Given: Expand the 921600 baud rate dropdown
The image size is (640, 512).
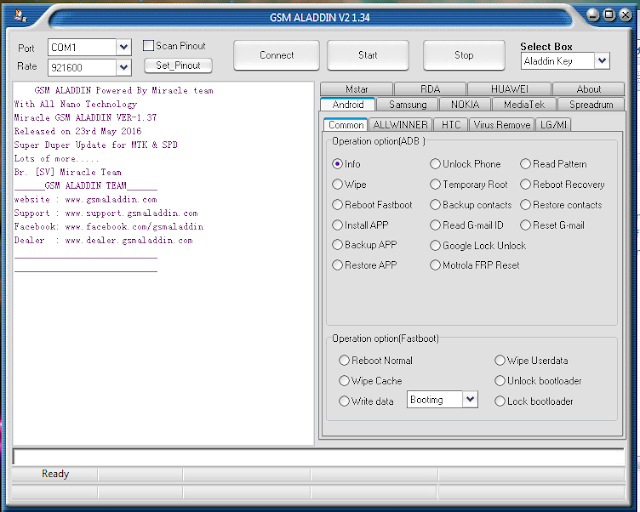Looking at the screenshot, I should pyautogui.click(x=124, y=67).
